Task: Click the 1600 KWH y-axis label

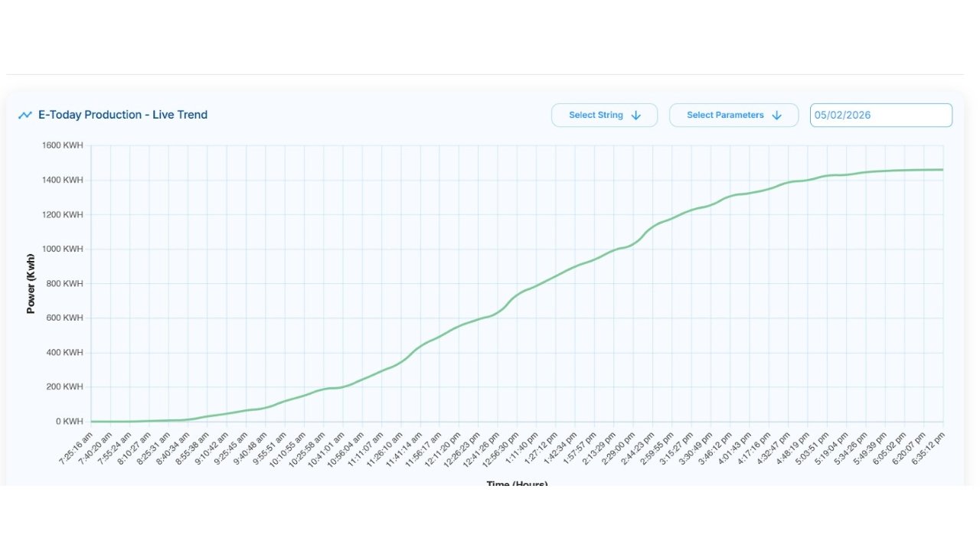Action: coord(63,145)
